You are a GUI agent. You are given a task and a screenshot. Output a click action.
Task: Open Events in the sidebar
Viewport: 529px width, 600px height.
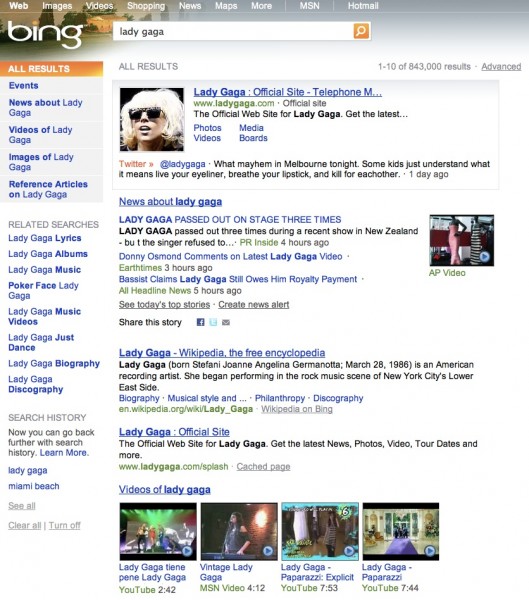23,85
